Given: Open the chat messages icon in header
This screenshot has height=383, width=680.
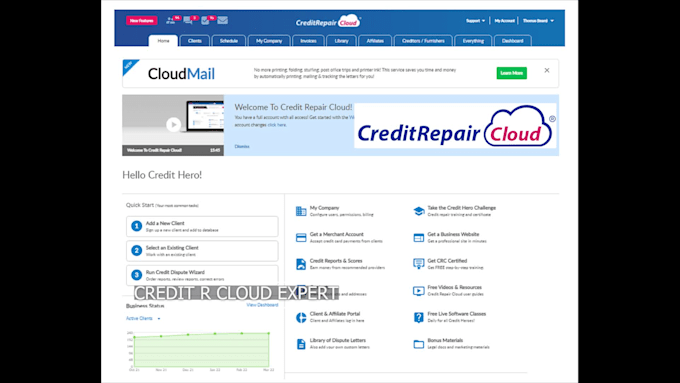Looking at the screenshot, I should tap(188, 20).
